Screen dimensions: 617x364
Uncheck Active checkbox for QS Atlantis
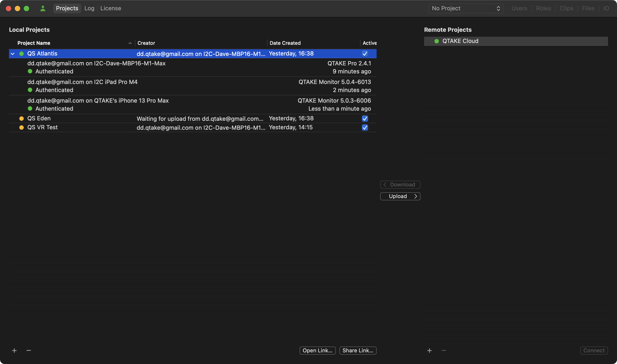[365, 54]
